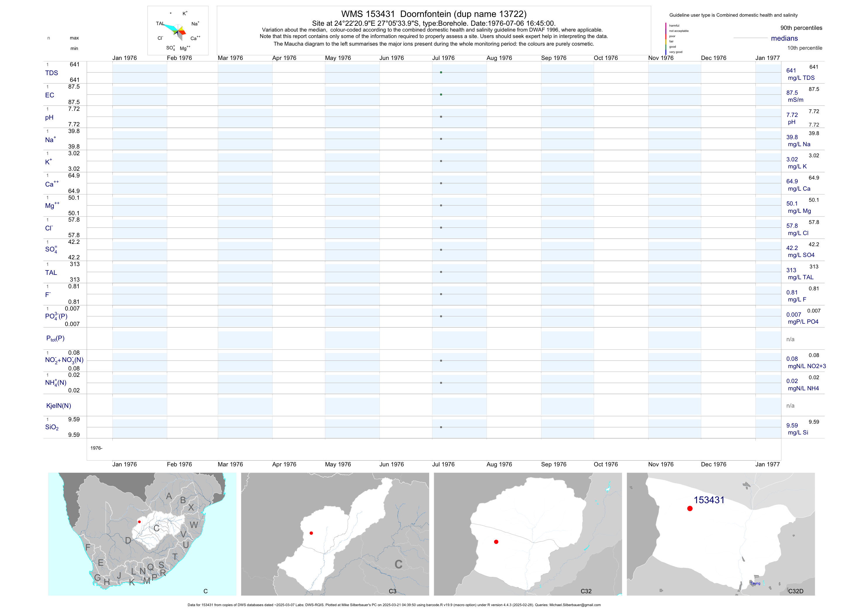This screenshot has height=614, width=868.
Task: Click the Na+ data point marker
Action: 441,139
